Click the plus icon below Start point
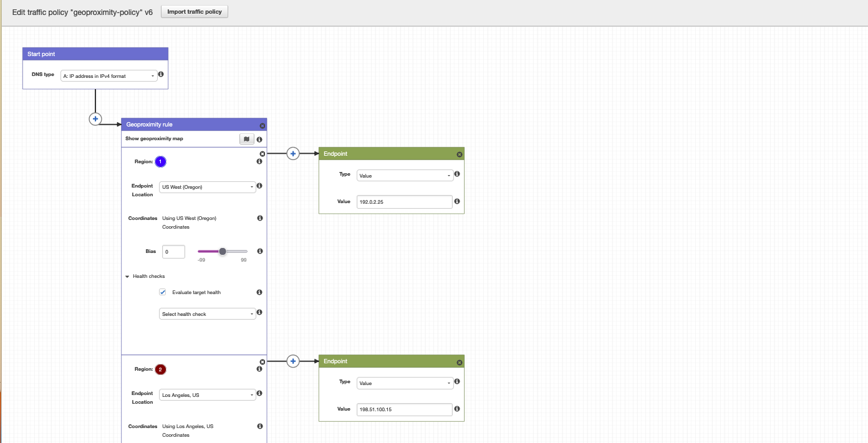 coord(95,118)
